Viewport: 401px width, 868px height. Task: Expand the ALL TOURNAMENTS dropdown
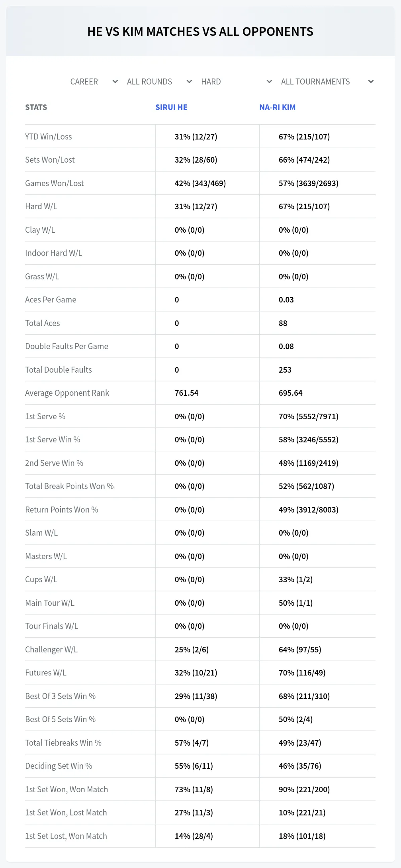328,82
